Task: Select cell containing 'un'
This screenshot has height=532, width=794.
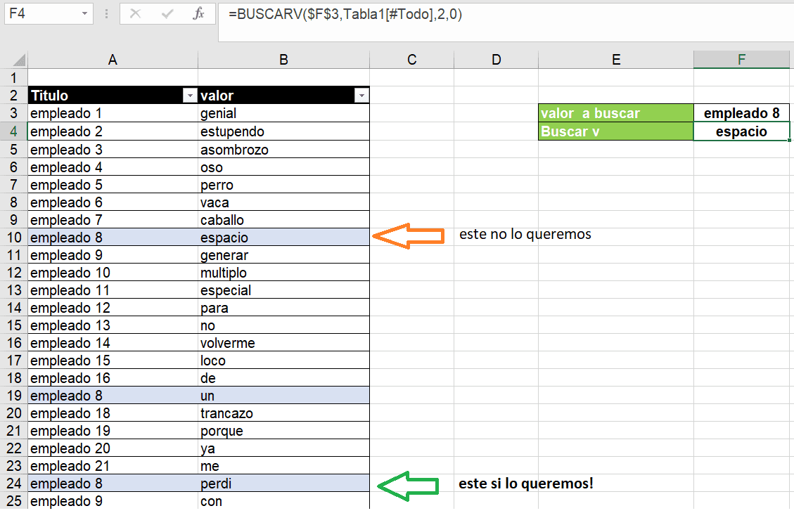Action: (x=283, y=396)
